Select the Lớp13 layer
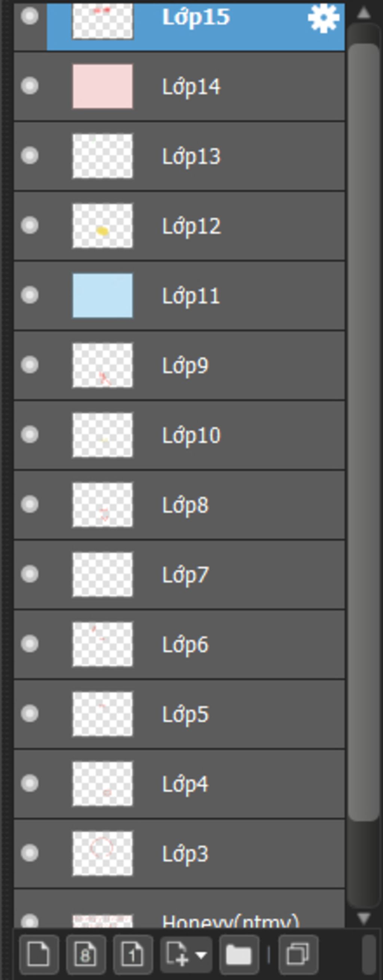This screenshot has height=980, width=383. point(191,156)
